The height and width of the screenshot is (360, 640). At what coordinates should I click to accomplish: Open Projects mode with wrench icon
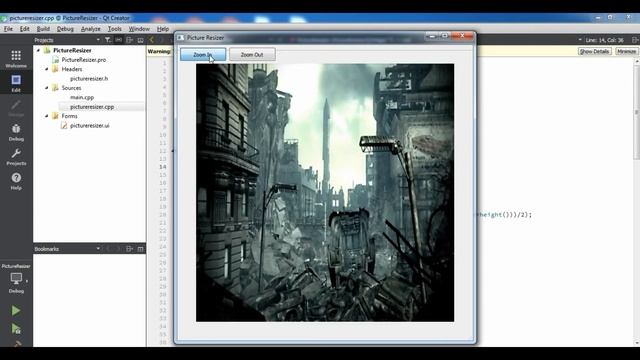pyautogui.click(x=16, y=157)
